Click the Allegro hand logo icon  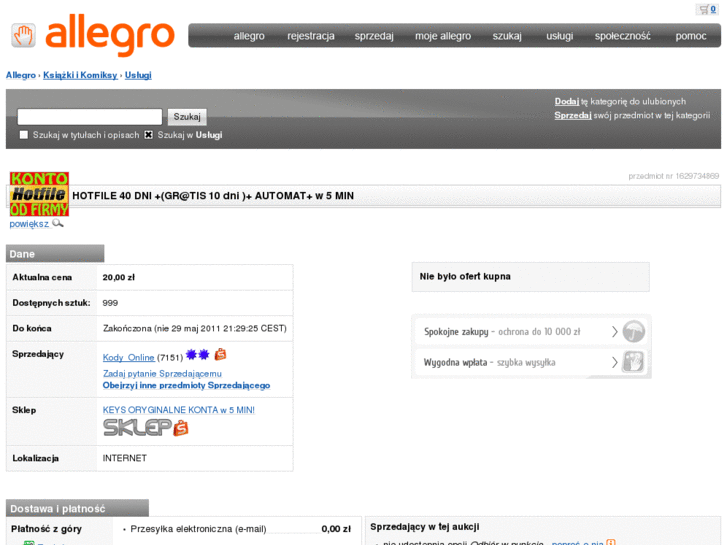(23, 35)
